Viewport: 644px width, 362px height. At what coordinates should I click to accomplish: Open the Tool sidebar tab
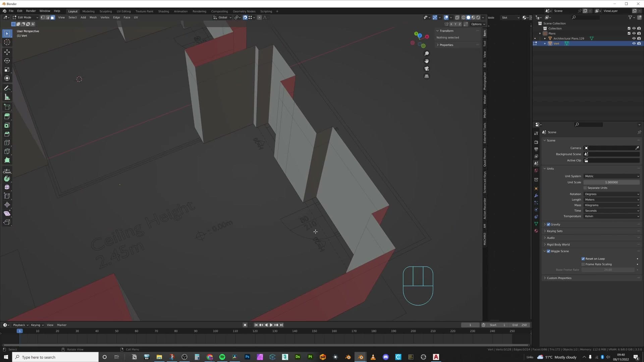[485, 44]
